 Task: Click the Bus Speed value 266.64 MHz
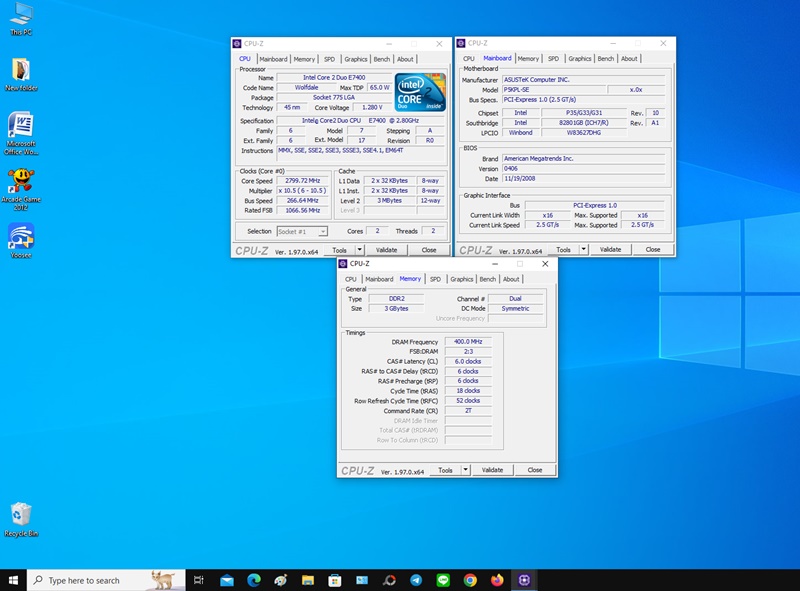coord(303,201)
